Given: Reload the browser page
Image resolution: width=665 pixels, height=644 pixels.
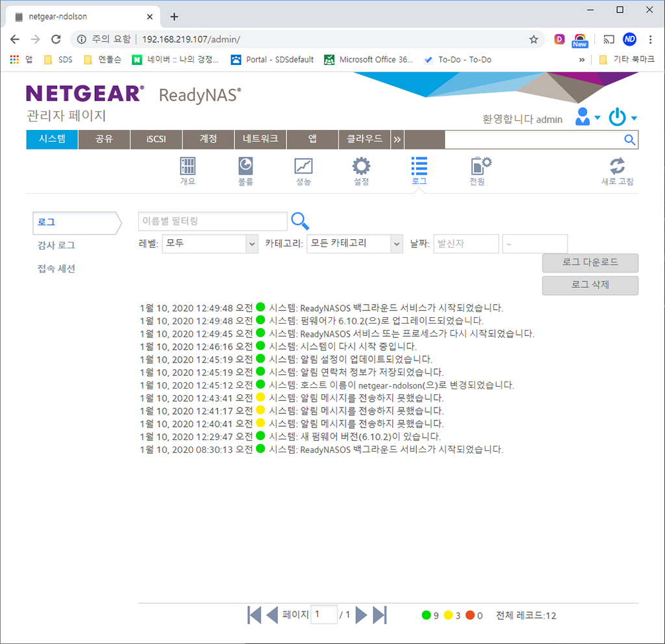Looking at the screenshot, I should click(x=56, y=40).
